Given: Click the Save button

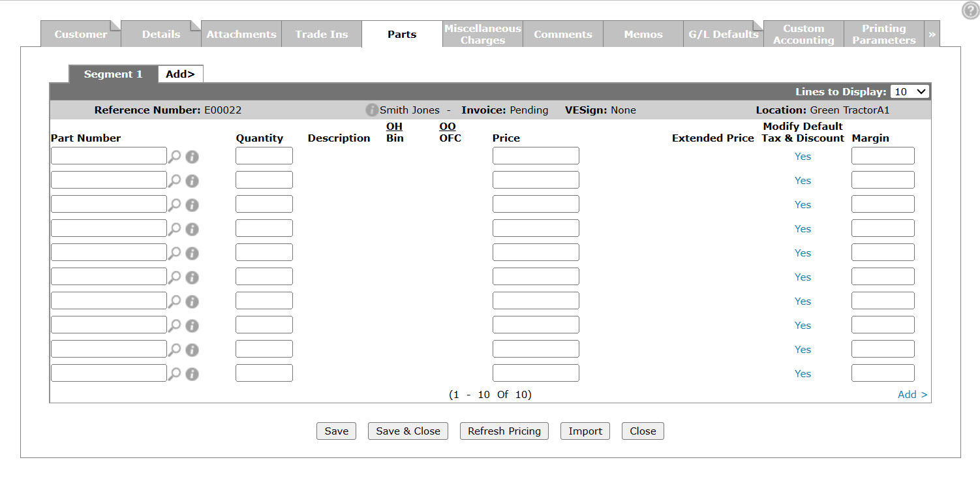Looking at the screenshot, I should click(337, 431).
